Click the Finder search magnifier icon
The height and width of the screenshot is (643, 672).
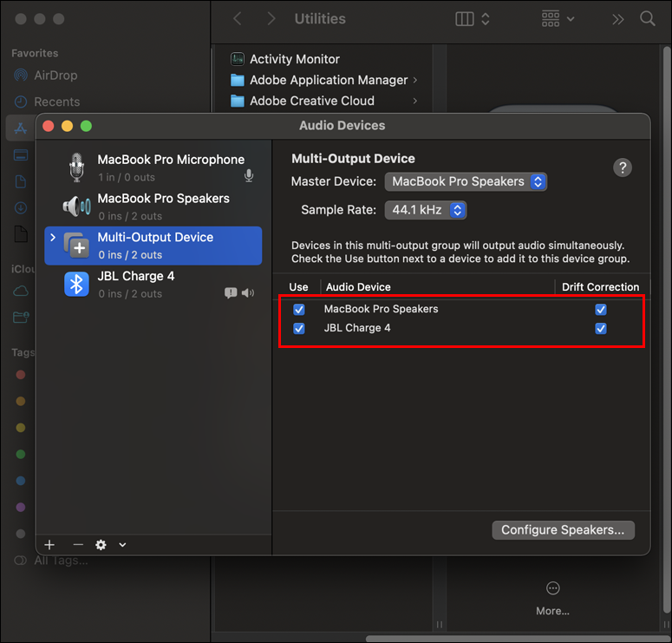click(647, 19)
